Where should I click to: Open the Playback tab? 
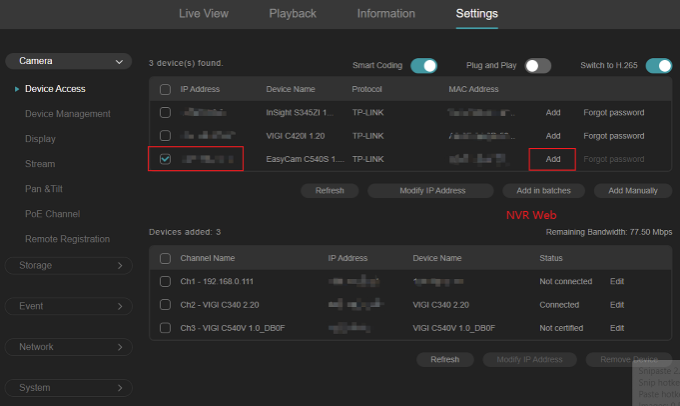293,14
